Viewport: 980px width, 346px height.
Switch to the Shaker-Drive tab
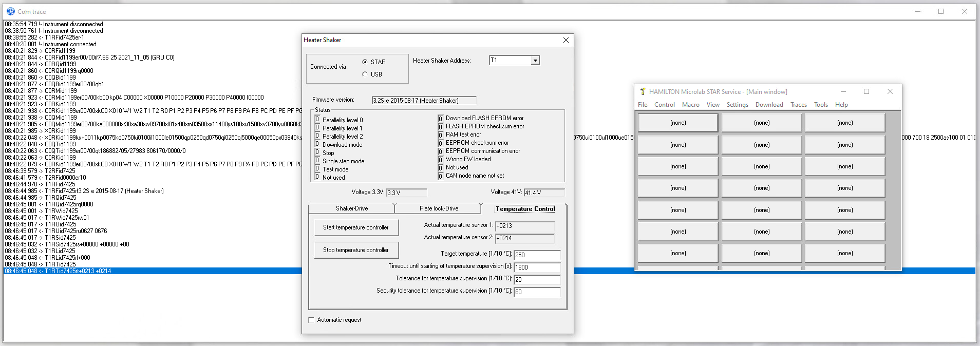coord(351,208)
